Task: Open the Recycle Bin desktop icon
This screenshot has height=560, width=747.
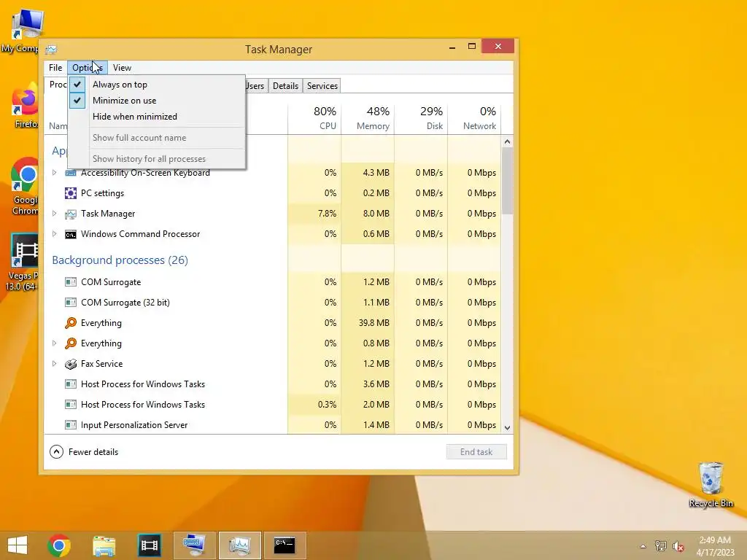Action: [x=711, y=485]
